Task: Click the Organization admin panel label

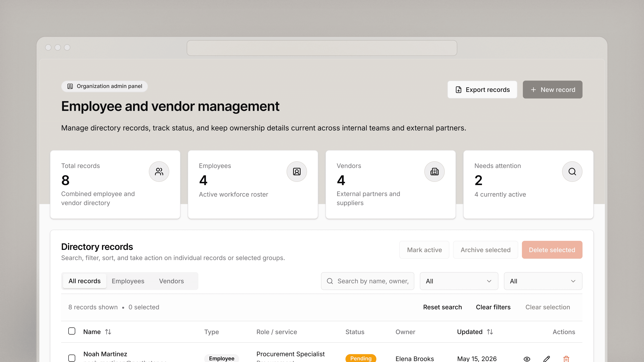Action: [109, 86]
